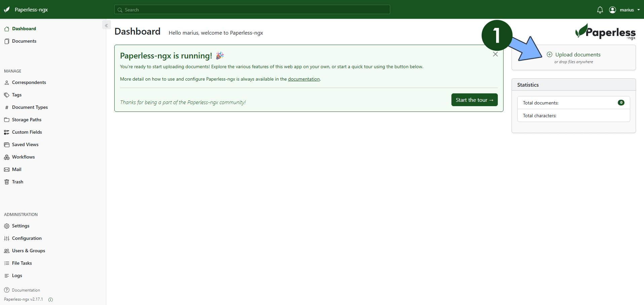Screen dimensions: 644x305
Task: Click the Storage Paths folder icon
Action: [x=7, y=120]
